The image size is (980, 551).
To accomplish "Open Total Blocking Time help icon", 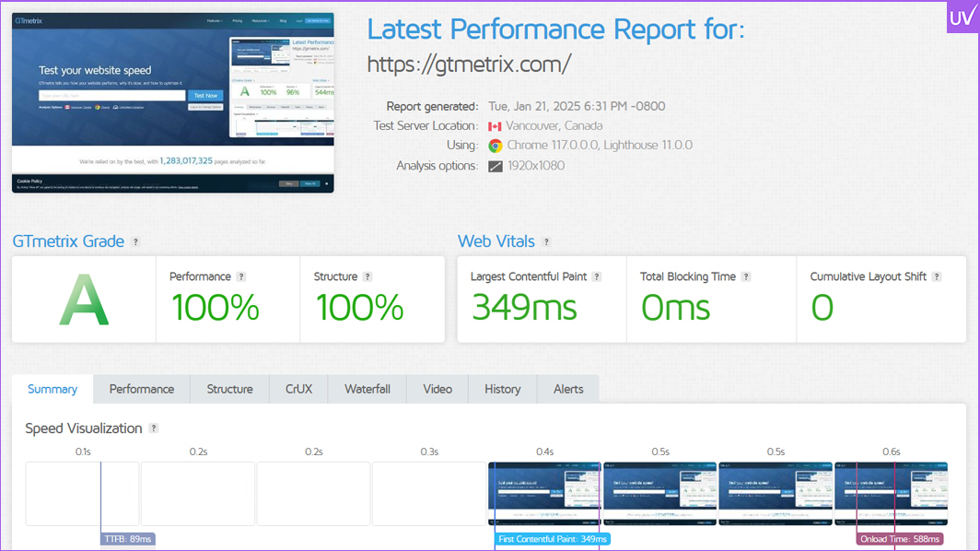I will tap(746, 276).
